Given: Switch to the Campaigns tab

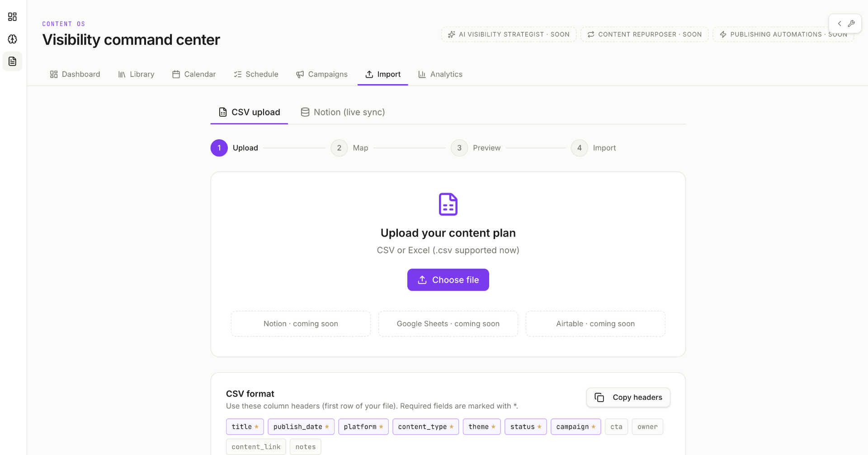Looking at the screenshot, I should (x=322, y=74).
